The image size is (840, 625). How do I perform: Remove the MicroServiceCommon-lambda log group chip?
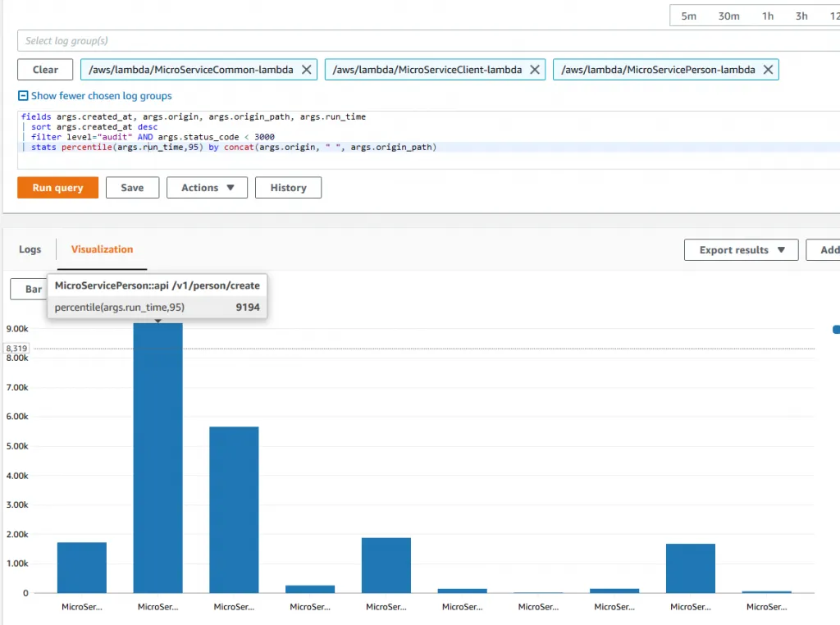pyautogui.click(x=306, y=70)
